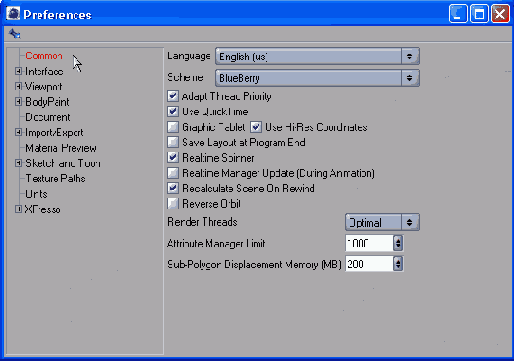Select the Texture Paths category
The image size is (514, 361).
55,179
